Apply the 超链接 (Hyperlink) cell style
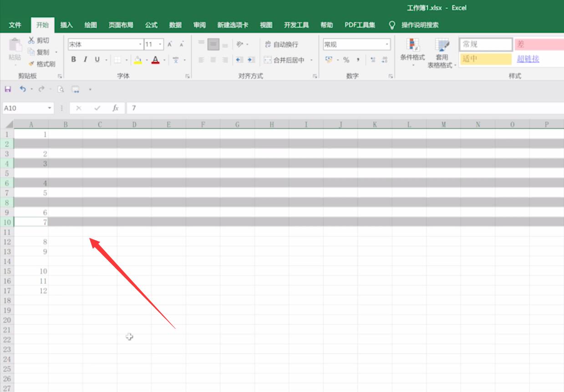The width and height of the screenshot is (564, 392). (528, 59)
